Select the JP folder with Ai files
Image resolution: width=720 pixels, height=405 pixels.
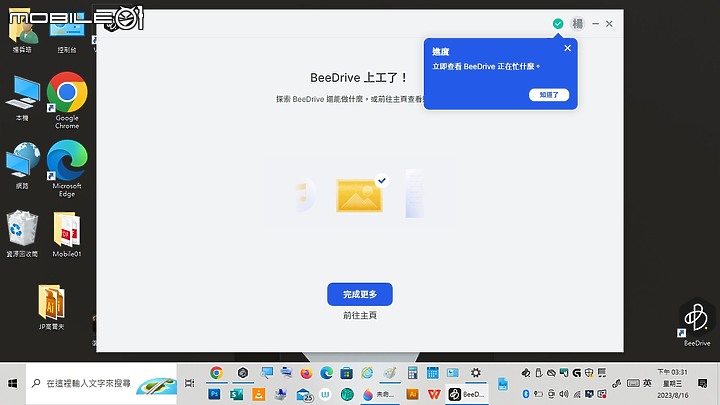pyautogui.click(x=51, y=307)
